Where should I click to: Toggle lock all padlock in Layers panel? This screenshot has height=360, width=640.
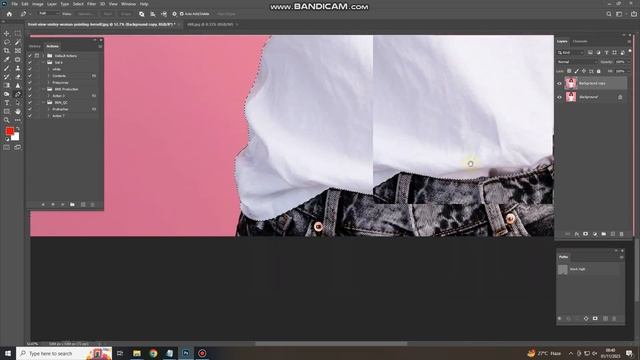599,71
